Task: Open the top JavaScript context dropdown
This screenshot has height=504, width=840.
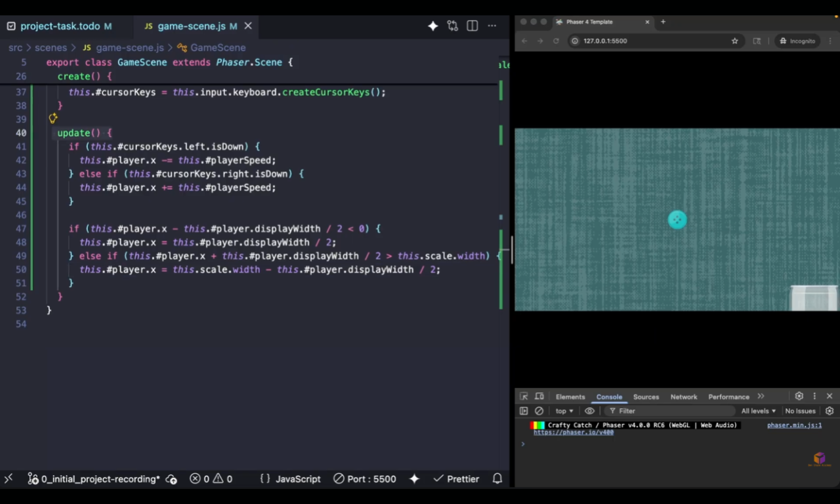Action: point(564,411)
